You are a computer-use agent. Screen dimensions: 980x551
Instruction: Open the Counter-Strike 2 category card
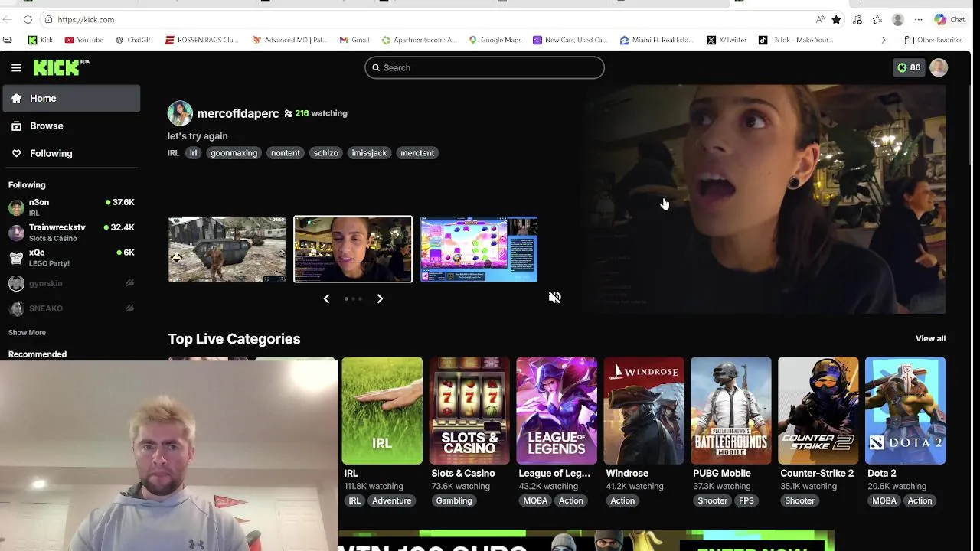pos(818,411)
